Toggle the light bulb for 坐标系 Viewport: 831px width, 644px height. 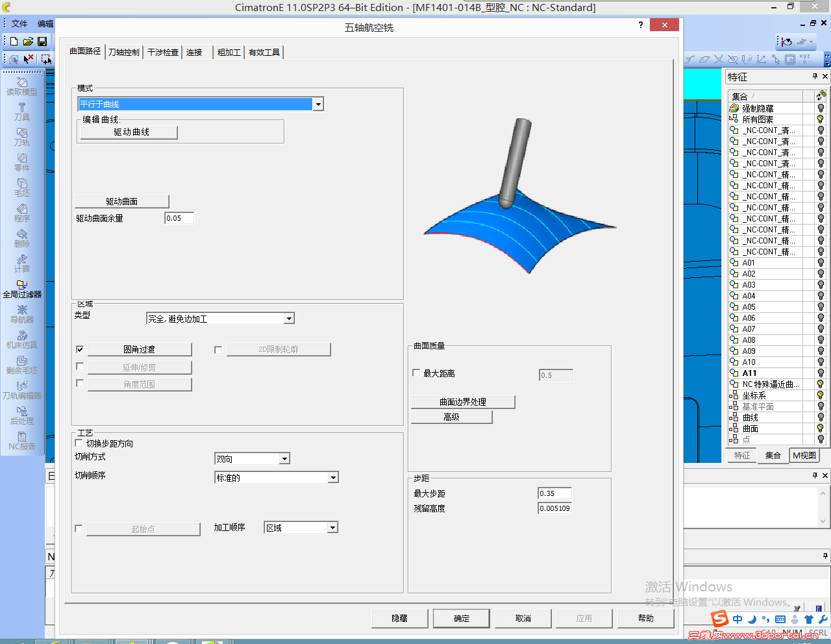tap(821, 395)
